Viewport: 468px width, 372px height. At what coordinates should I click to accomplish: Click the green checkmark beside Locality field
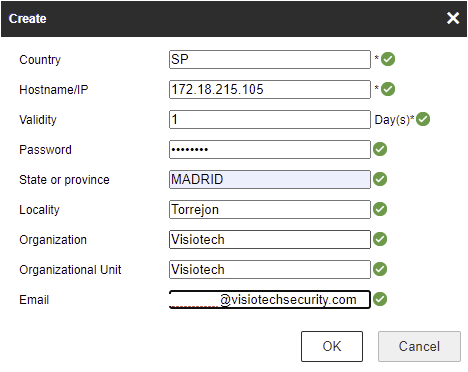click(x=380, y=209)
